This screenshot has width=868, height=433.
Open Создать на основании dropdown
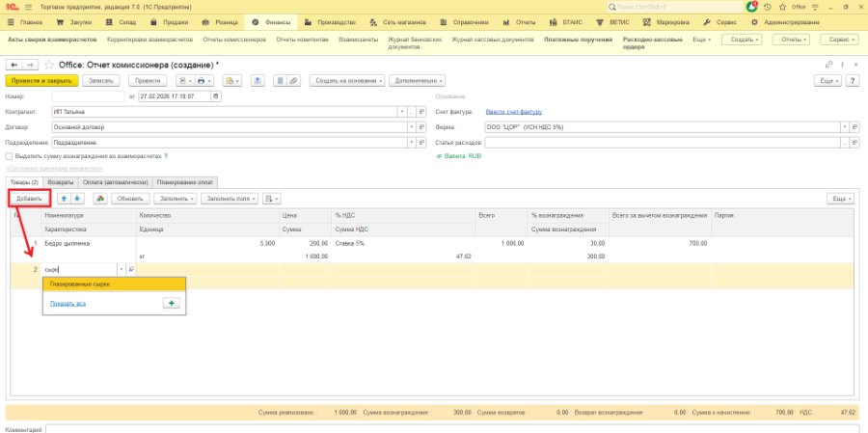347,81
